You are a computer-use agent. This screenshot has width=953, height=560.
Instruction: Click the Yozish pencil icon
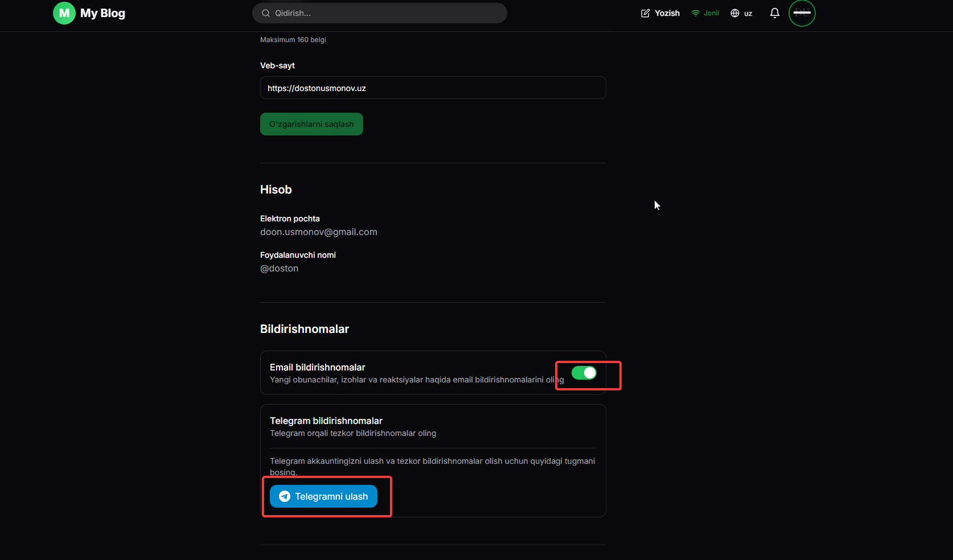646,13
